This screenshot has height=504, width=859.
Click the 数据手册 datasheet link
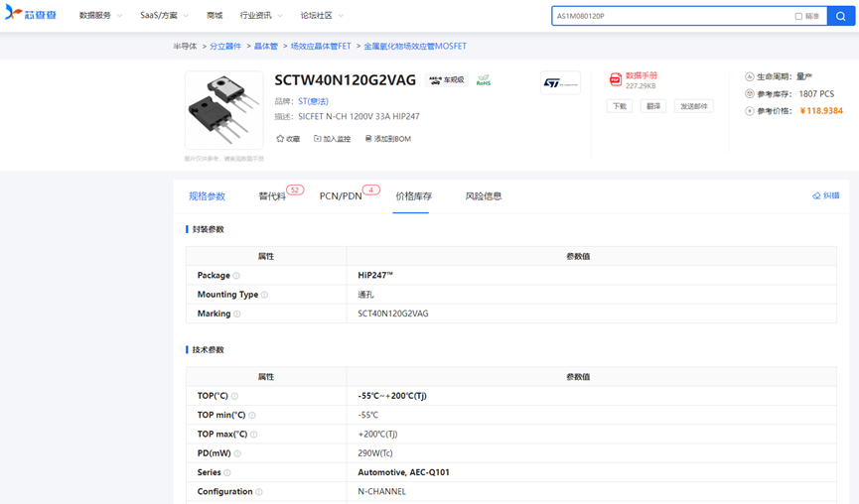click(x=641, y=75)
